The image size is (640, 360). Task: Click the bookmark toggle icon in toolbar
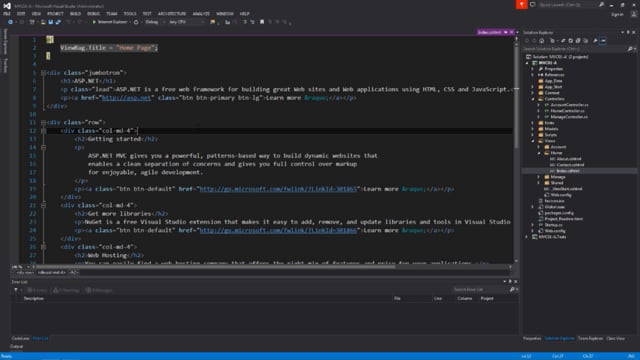point(262,22)
